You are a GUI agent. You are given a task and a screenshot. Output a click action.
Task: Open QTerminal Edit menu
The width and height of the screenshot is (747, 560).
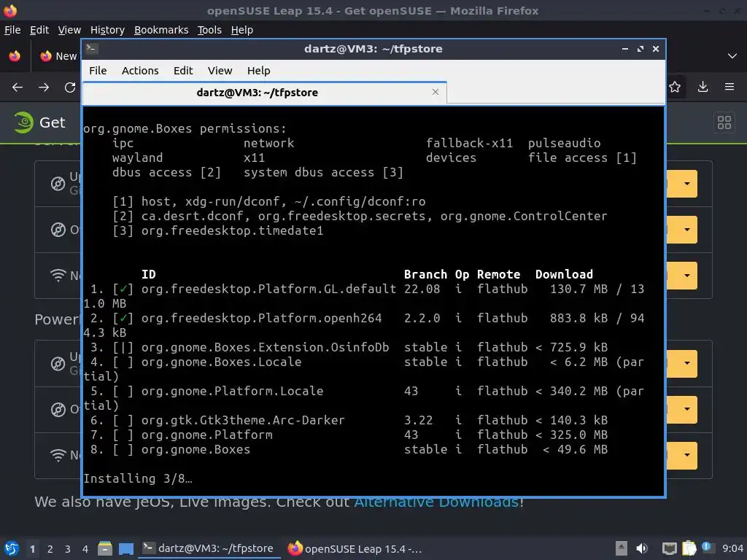click(183, 71)
